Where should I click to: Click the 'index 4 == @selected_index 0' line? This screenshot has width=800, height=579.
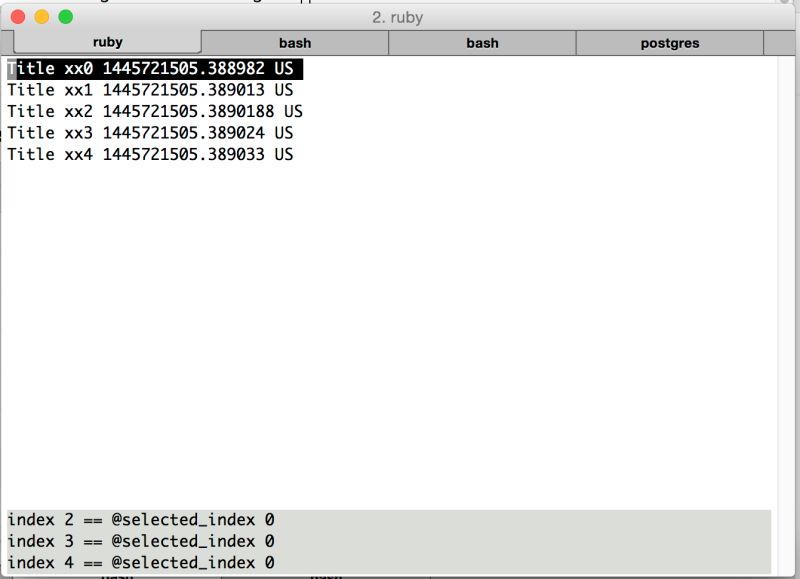[x=140, y=562]
